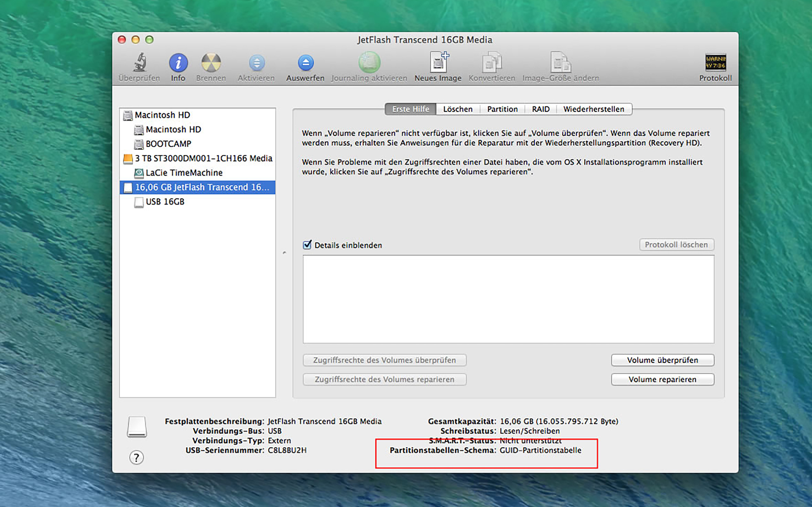Click the help question mark button

click(137, 457)
